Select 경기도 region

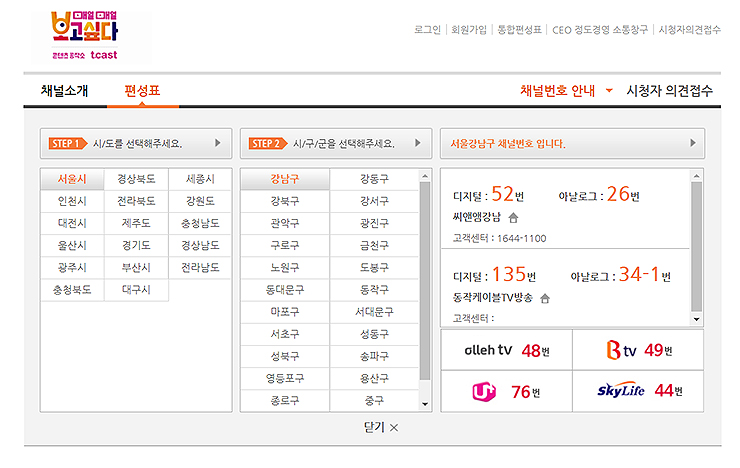(136, 246)
